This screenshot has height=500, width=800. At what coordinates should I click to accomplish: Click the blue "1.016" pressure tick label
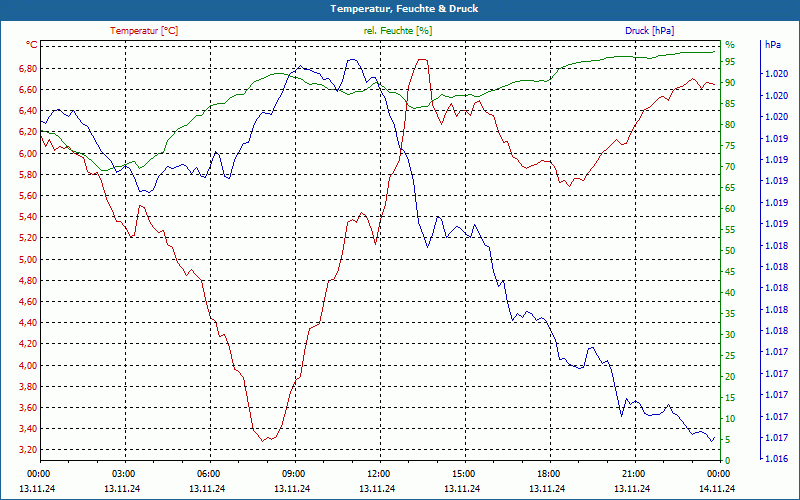[x=776, y=459]
